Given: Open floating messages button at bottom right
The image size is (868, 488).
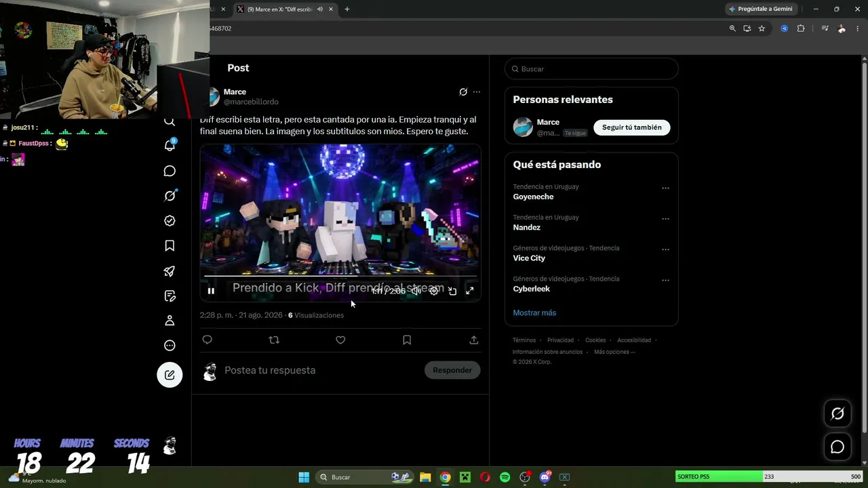Looking at the screenshot, I should click(837, 447).
